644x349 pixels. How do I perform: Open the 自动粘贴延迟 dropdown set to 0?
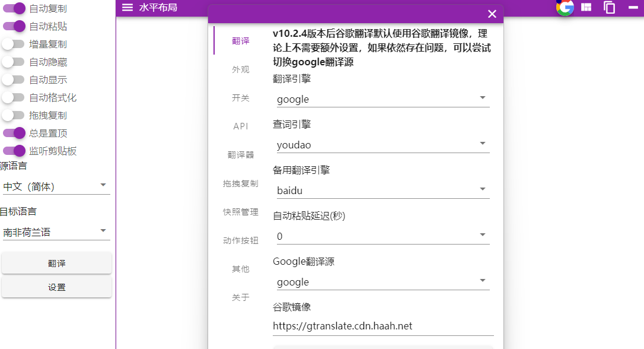pyautogui.click(x=382, y=236)
